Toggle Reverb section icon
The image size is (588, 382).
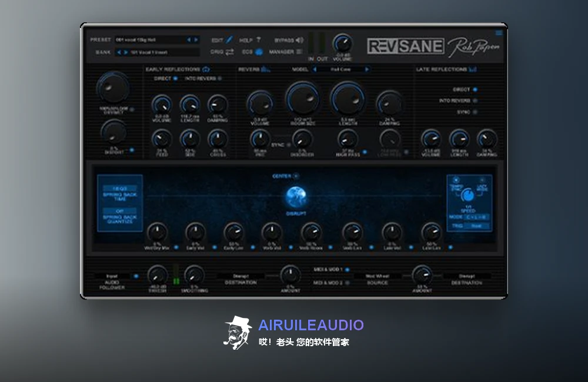[x=266, y=69]
